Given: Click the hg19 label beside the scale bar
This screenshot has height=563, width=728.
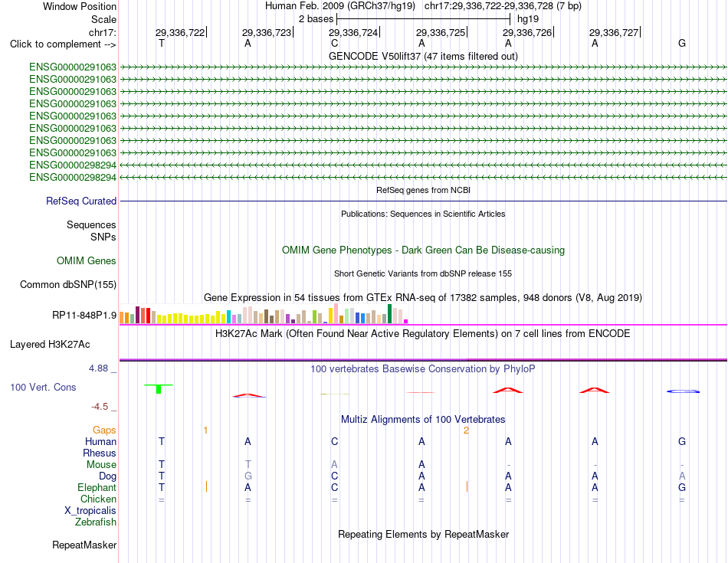Looking at the screenshot, I should [x=528, y=19].
